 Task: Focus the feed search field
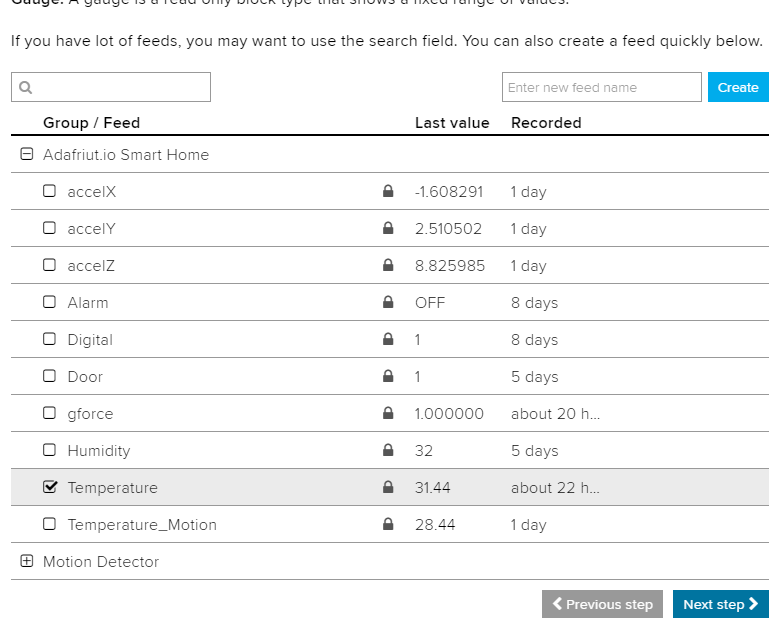(x=120, y=87)
